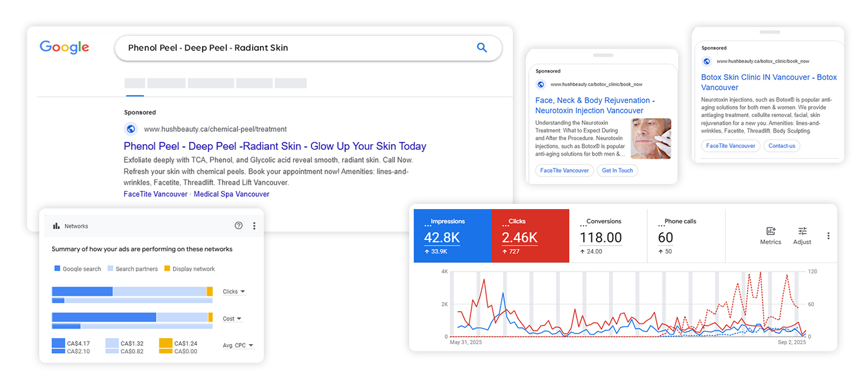Open performance chart three-dot menu
The width and height of the screenshot is (868, 384).
tap(828, 236)
